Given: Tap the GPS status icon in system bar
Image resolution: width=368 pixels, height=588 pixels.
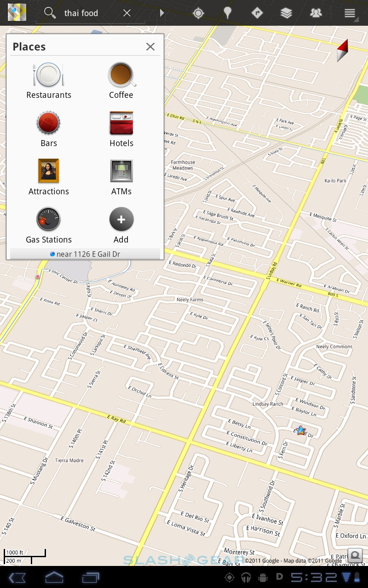Looking at the screenshot, I should [x=229, y=578].
